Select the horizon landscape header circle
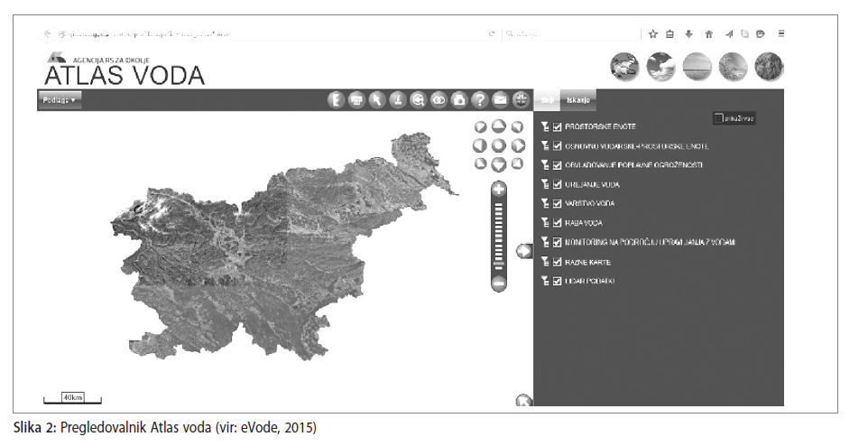 click(697, 67)
